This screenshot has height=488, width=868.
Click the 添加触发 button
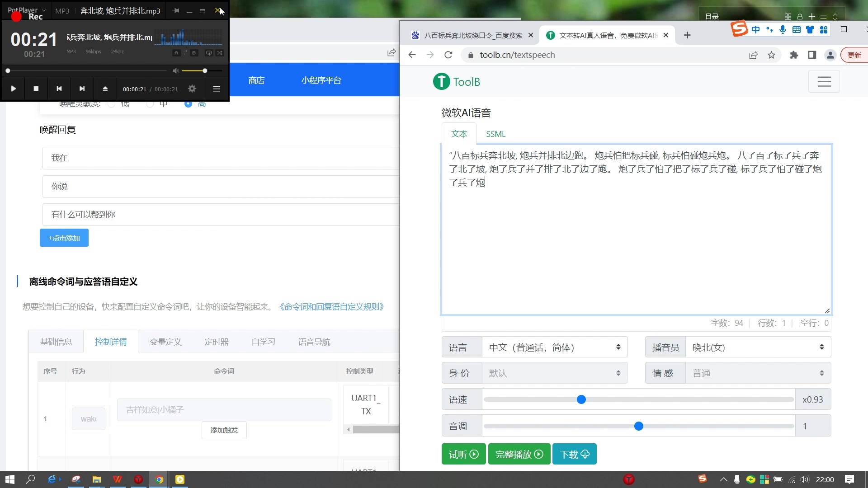click(x=223, y=430)
